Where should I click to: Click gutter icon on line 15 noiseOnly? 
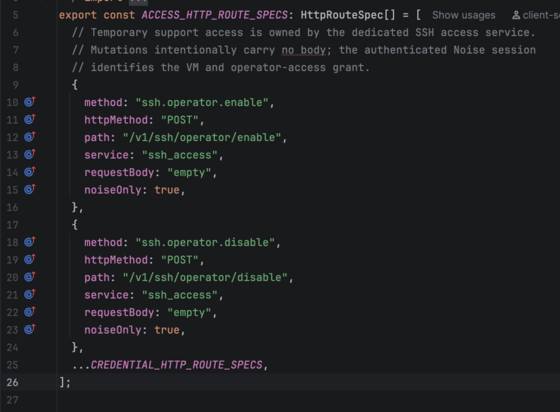(x=30, y=189)
